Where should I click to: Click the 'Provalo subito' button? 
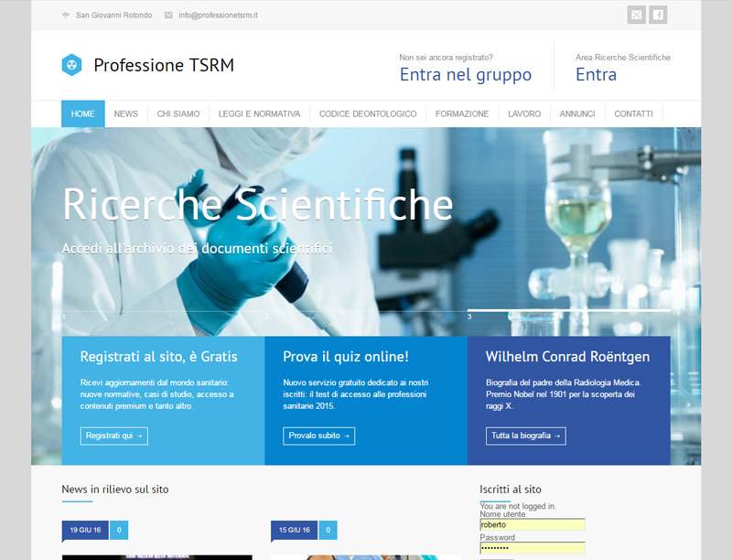point(318,436)
